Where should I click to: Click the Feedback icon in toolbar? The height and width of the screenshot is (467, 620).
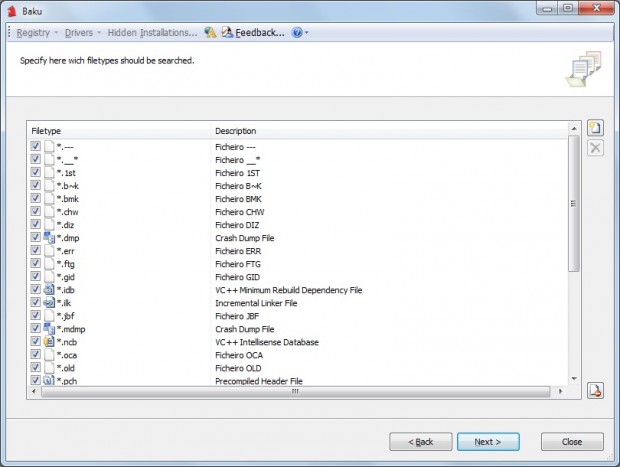coord(227,32)
